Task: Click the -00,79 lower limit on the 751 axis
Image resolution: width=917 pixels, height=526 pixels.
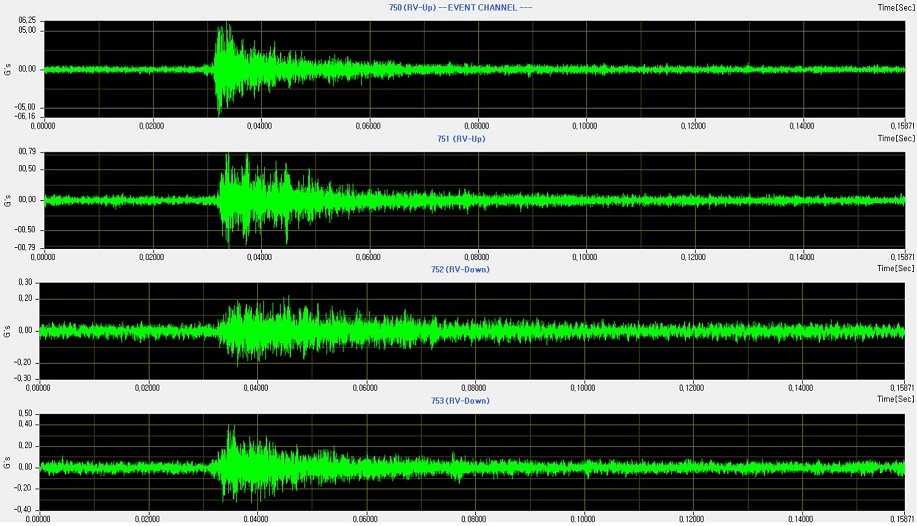Action: [x=25, y=247]
